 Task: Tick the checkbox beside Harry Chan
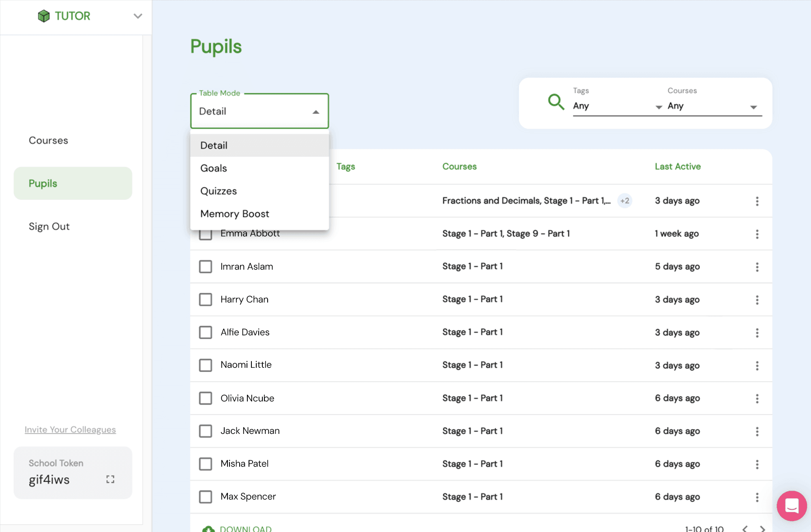206,300
